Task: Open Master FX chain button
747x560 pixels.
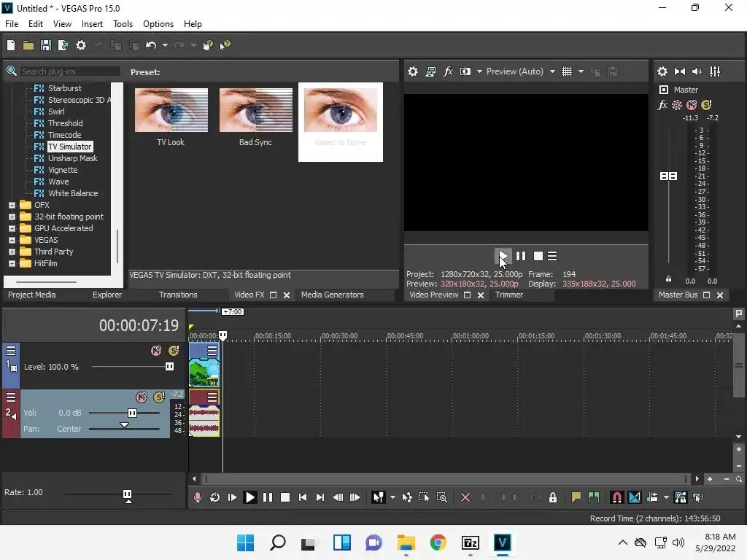Action: click(662, 105)
